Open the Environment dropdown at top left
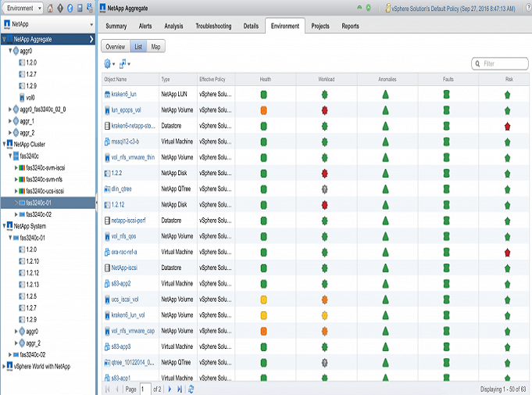This screenshot has width=532, height=395. click(23, 9)
